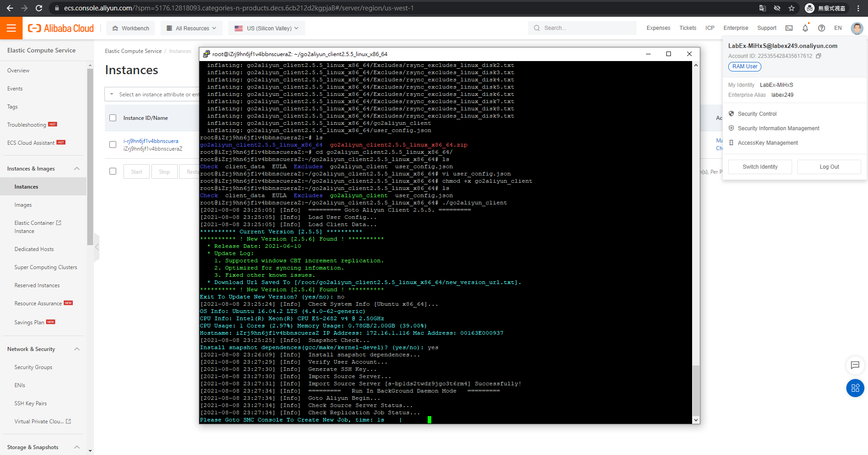868x455 pixels.
Task: Click the user avatar in header
Action: (856, 28)
